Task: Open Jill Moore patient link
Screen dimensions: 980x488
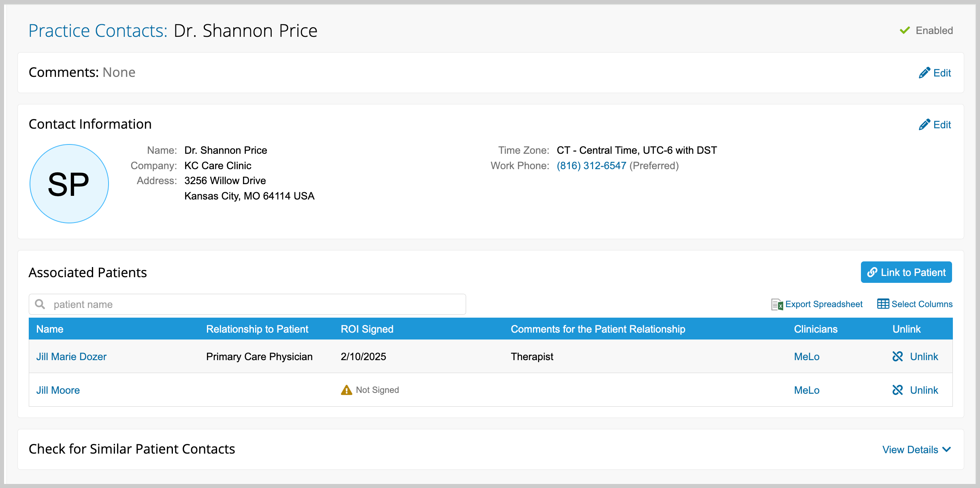Action: click(x=58, y=390)
